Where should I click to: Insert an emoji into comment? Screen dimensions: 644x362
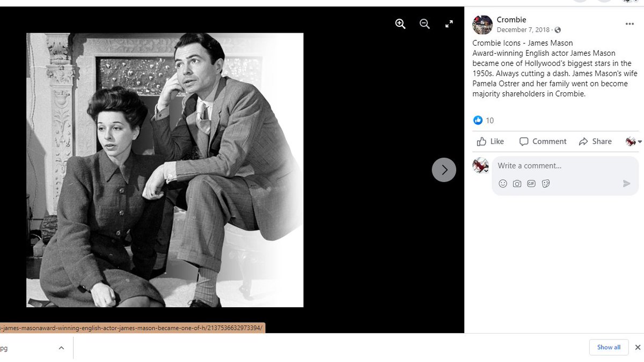(x=503, y=183)
